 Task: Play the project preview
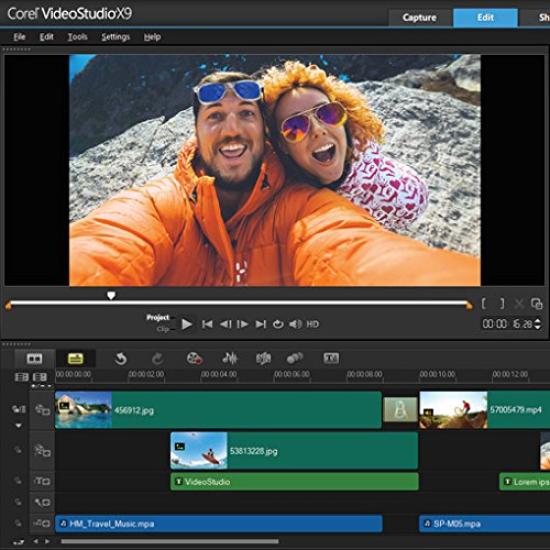187,324
